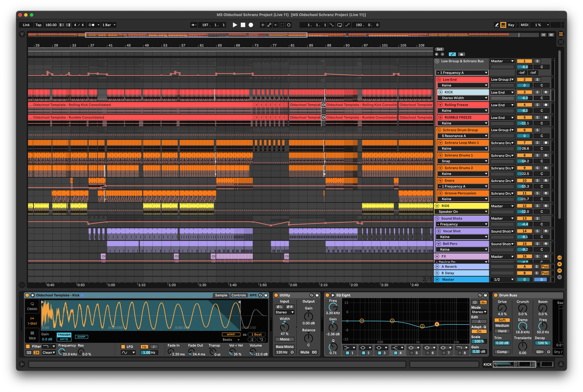Viewport: 583px width, 392px height.
Task: Click the Tap tempo button
Action: tap(38, 25)
